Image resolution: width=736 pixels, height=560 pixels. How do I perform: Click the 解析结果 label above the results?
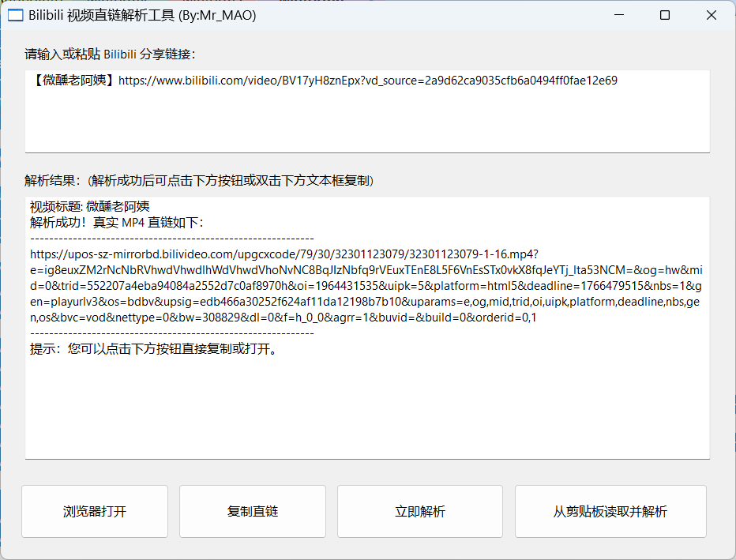pyautogui.click(x=198, y=181)
